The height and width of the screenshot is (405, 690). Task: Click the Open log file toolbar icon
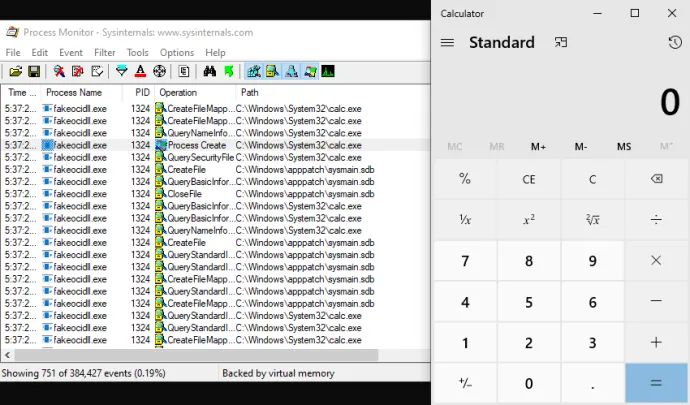pos(16,72)
